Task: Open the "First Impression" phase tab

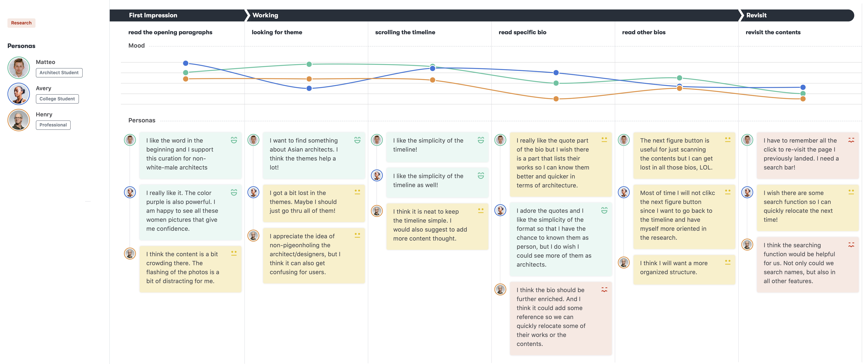Action: (153, 15)
